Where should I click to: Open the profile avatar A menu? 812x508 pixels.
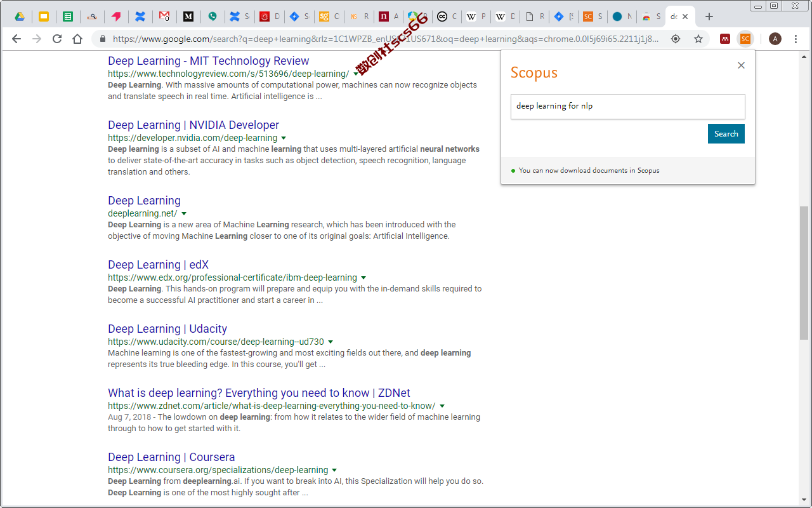click(x=775, y=39)
